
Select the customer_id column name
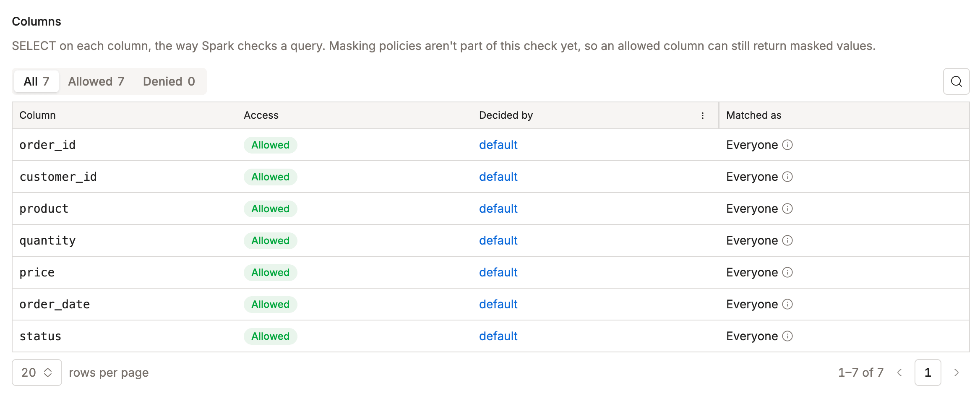[58, 177]
